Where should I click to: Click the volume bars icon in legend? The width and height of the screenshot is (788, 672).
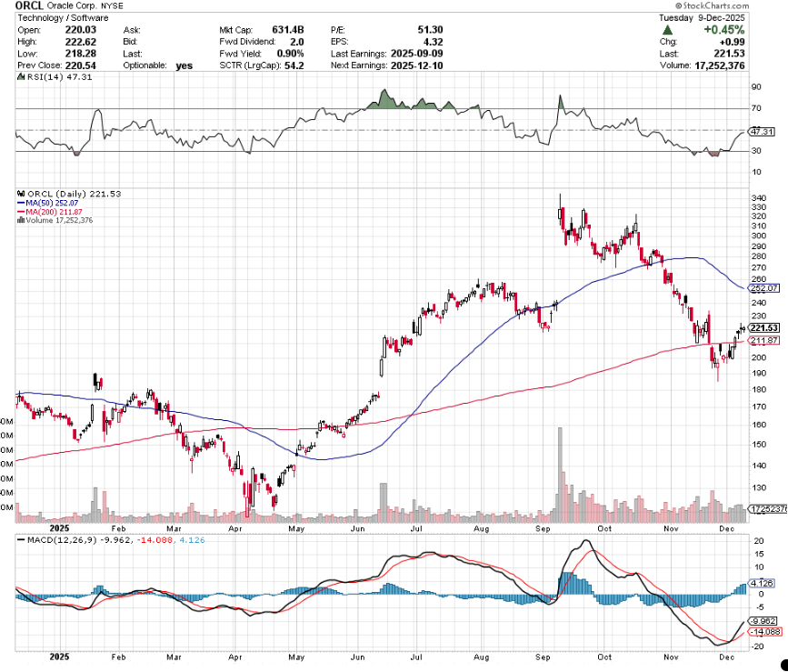coord(22,220)
